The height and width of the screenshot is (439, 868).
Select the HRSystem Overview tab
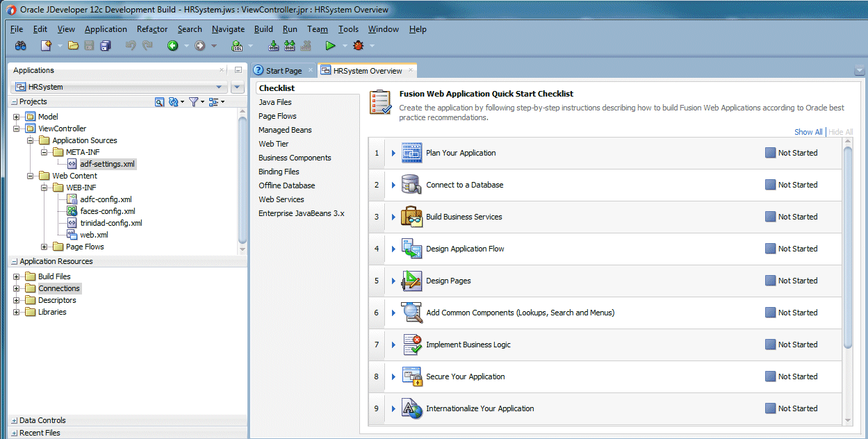click(367, 71)
